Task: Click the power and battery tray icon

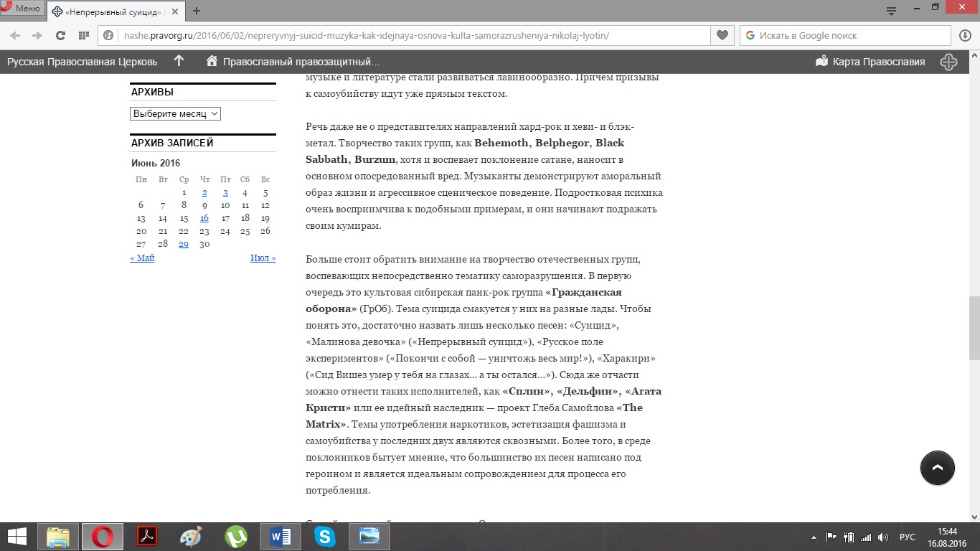Action: pos(849,537)
